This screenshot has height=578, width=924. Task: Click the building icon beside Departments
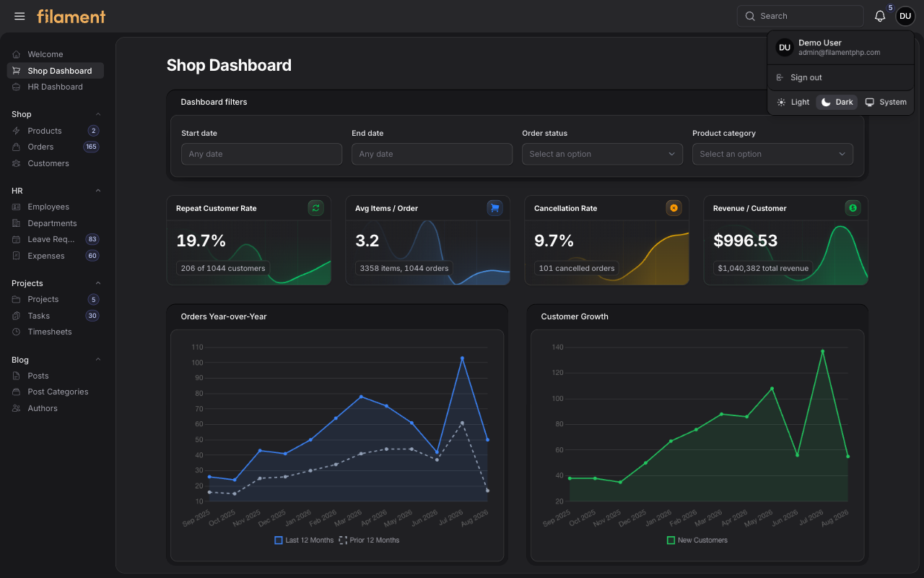coord(17,223)
